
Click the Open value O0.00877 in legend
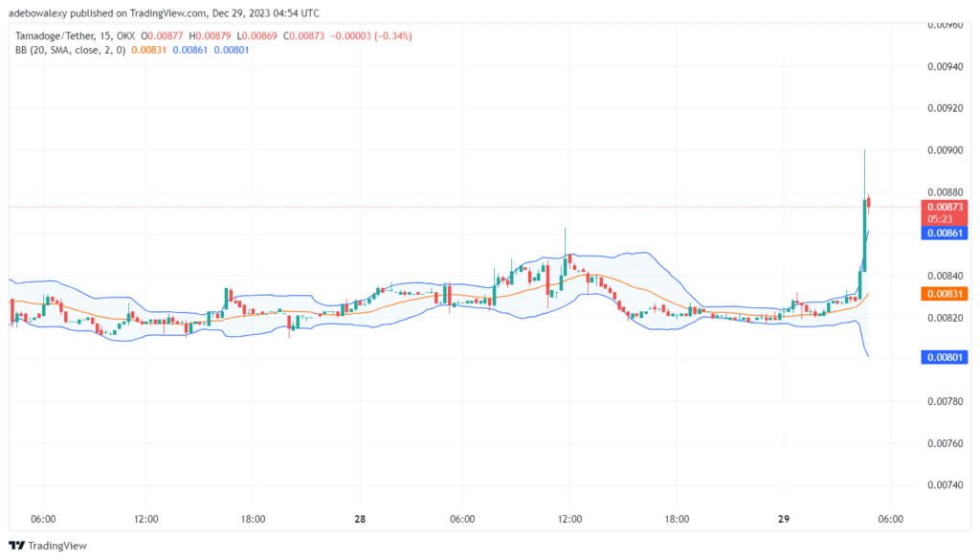tap(162, 36)
